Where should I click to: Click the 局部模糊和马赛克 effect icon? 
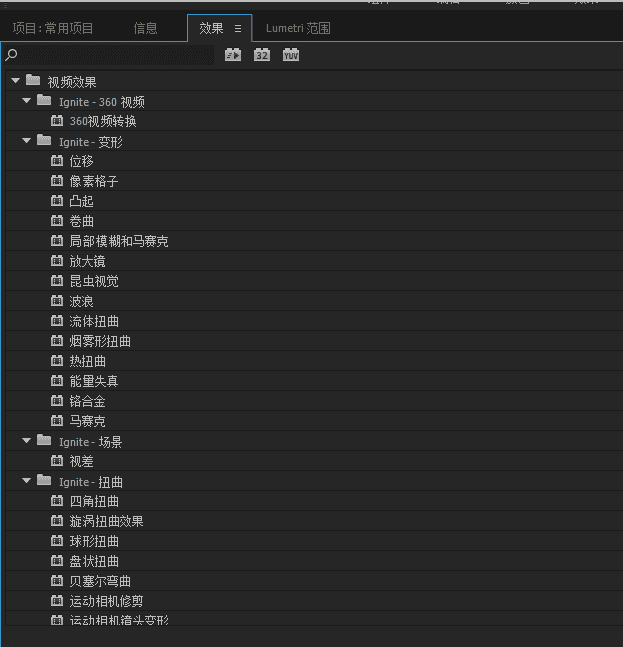pyautogui.click(x=57, y=241)
